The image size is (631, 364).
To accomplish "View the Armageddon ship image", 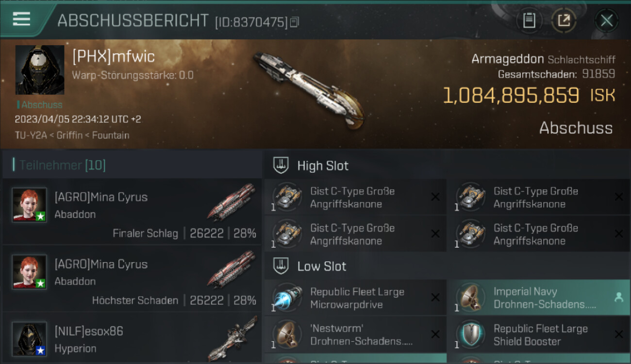I will coord(308,90).
